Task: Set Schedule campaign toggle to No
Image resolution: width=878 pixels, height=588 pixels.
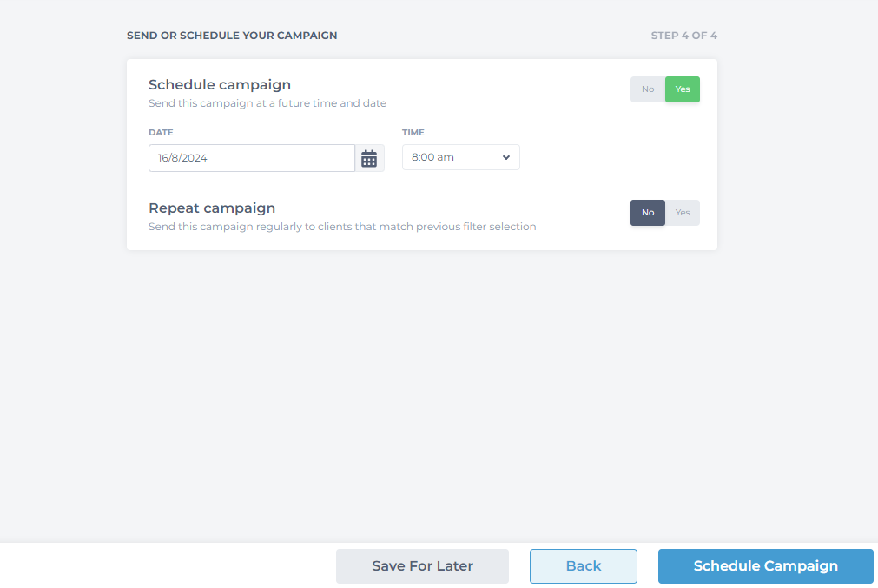Action: (648, 89)
